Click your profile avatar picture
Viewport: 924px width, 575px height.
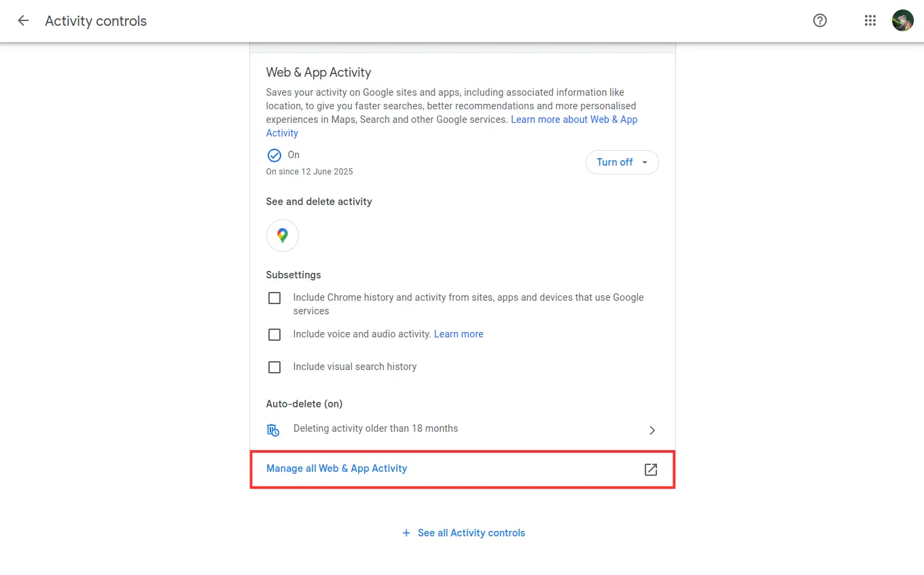click(902, 20)
